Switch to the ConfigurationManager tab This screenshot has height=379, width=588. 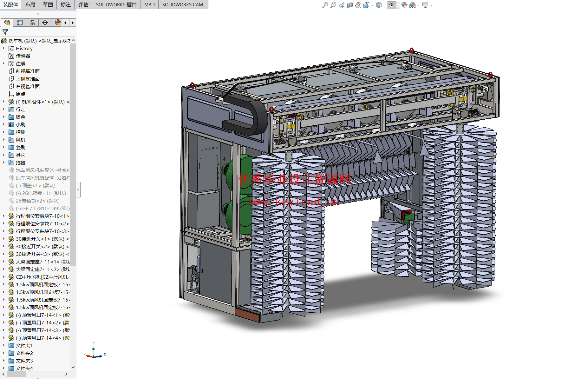32,23
